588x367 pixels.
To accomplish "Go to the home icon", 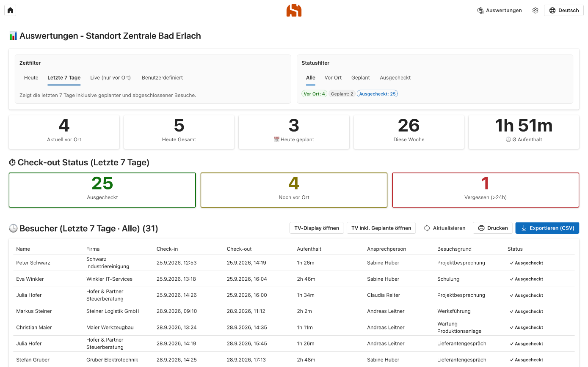I will point(10,10).
